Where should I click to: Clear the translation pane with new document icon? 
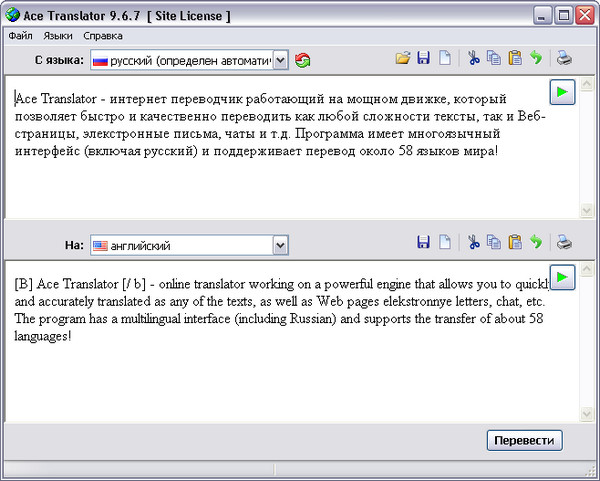point(444,242)
